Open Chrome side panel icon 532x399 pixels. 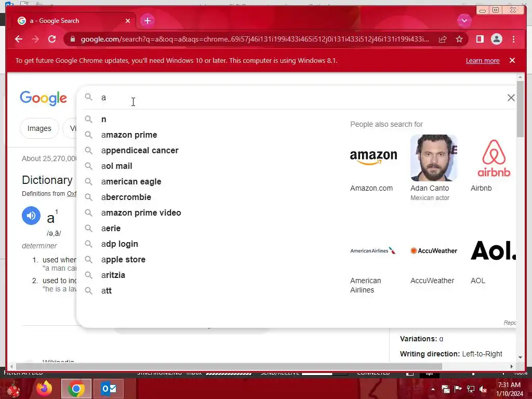tap(480, 39)
